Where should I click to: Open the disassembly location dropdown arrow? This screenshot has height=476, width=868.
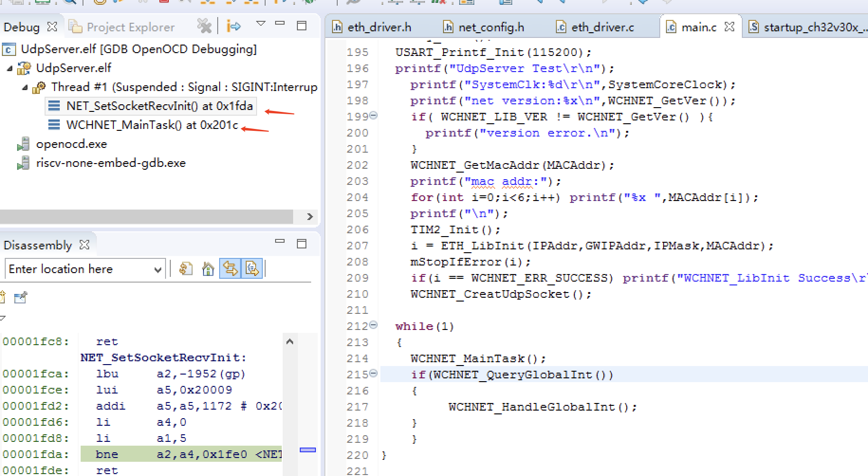[x=158, y=270]
